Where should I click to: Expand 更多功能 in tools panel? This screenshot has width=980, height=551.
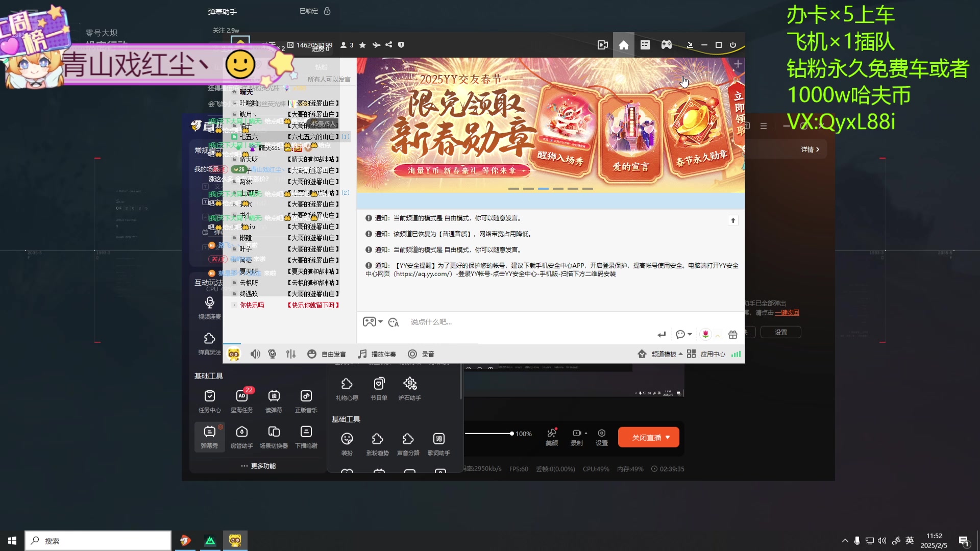tap(258, 466)
